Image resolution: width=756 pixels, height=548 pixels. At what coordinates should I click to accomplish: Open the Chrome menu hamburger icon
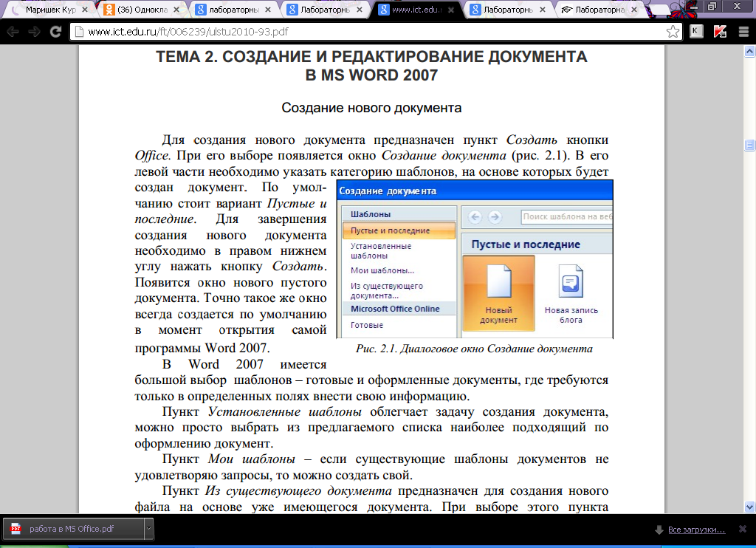pos(744,32)
